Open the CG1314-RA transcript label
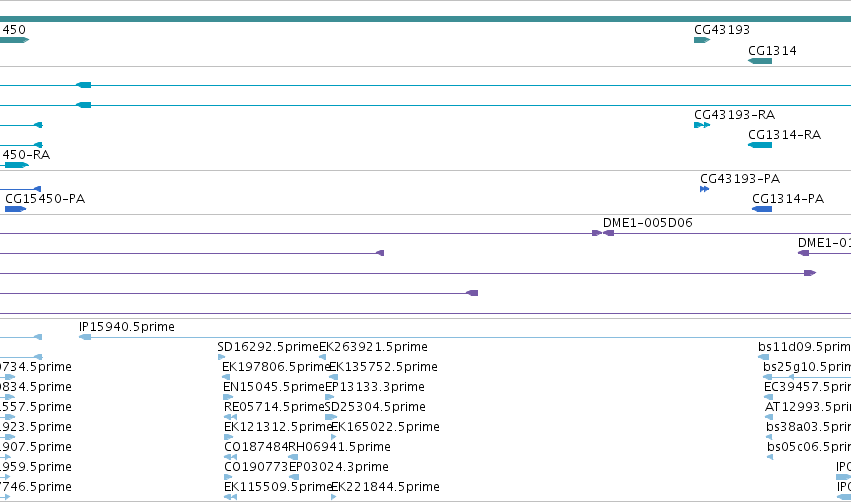This screenshot has width=851, height=502. (784, 135)
